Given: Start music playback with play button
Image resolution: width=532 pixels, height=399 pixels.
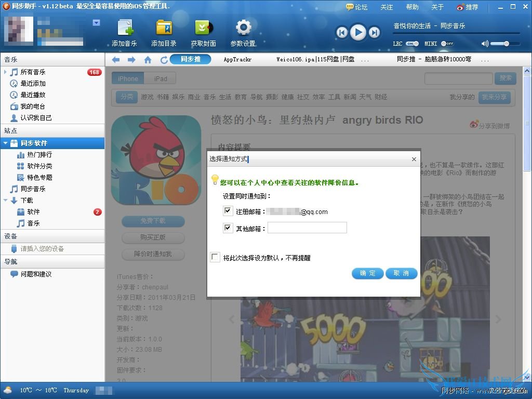Looking at the screenshot, I should click(358, 32).
